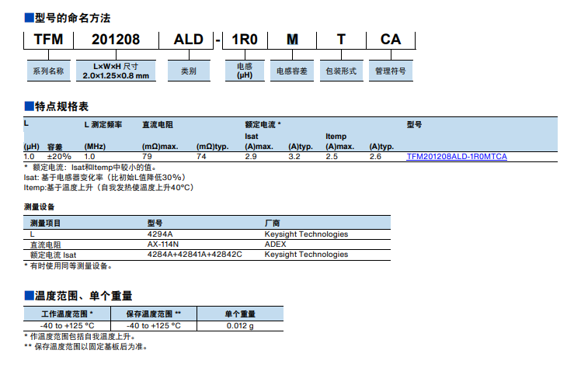Click the blue square beside 型号的命名方法
The image size is (588, 371).
[29, 16]
